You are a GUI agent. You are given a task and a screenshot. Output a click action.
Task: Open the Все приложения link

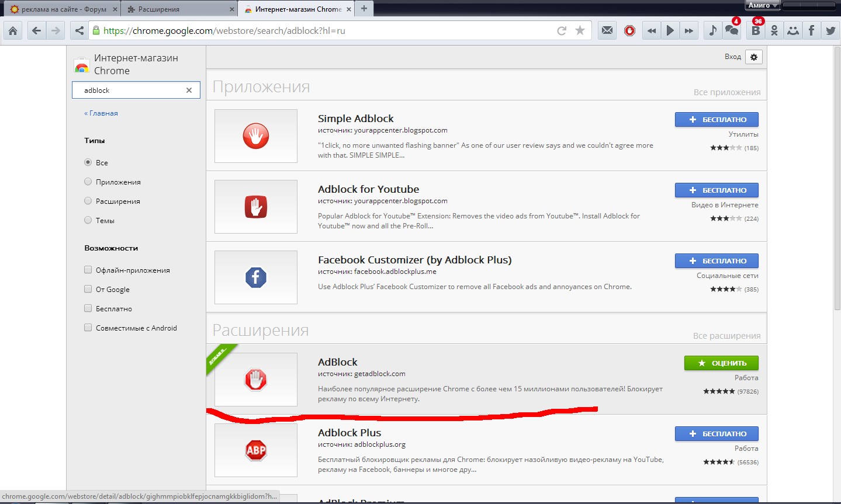tap(727, 92)
